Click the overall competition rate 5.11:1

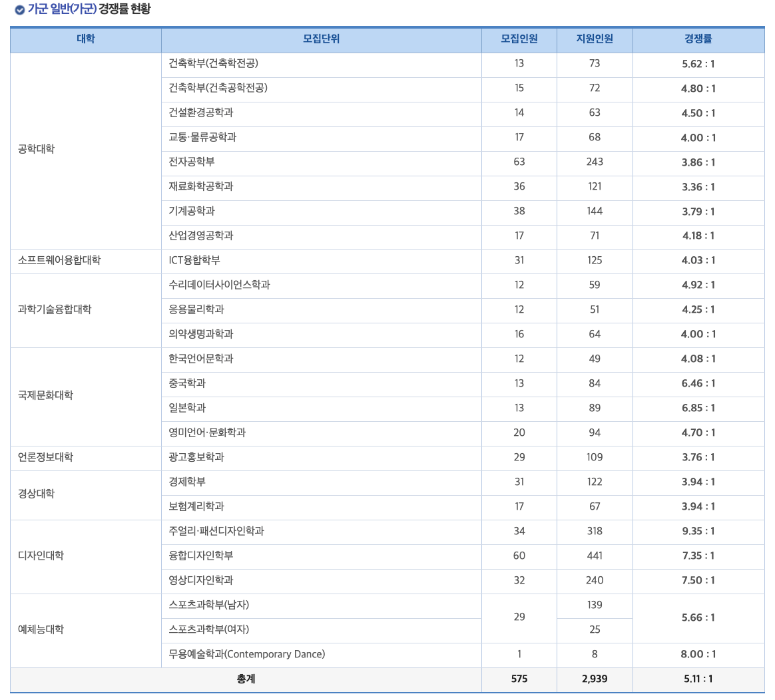[x=698, y=679]
